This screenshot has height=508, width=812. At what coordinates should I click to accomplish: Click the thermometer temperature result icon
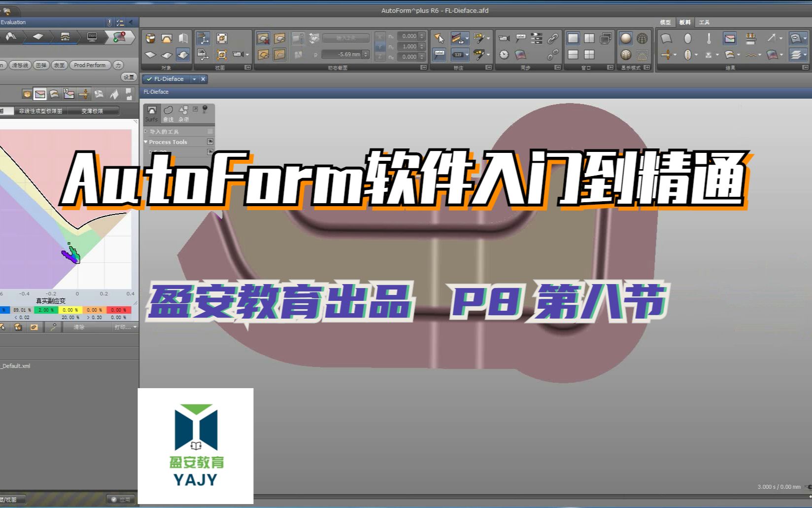[709, 38]
